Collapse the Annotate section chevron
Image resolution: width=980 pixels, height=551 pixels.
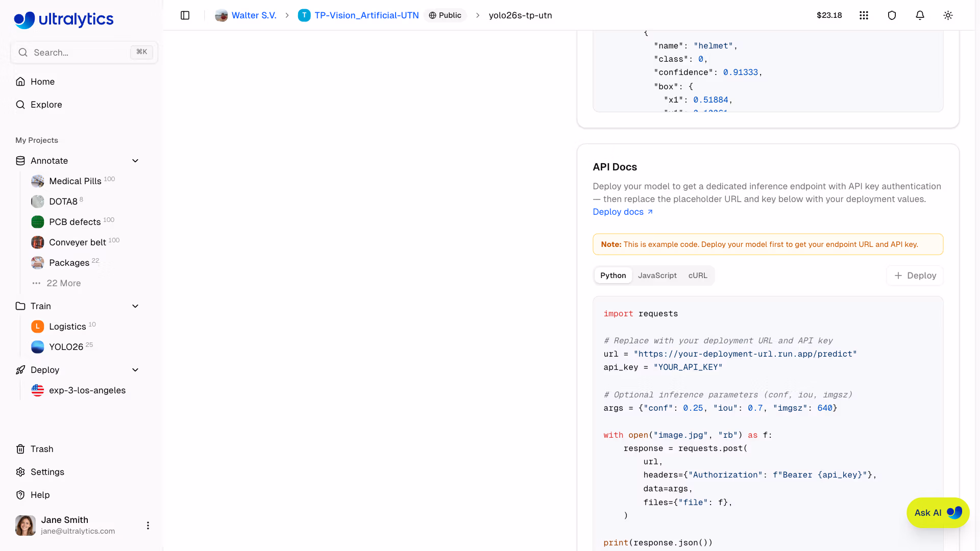[135, 161]
